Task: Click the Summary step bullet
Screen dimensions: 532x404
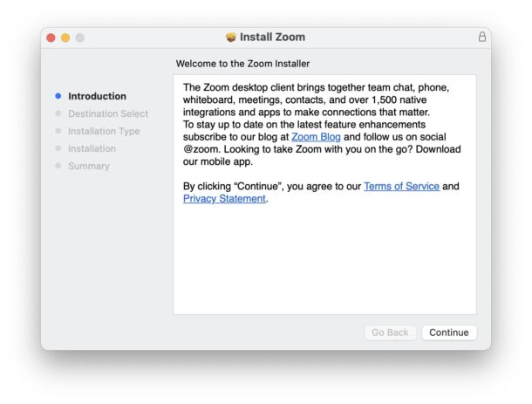Action: 58,166
